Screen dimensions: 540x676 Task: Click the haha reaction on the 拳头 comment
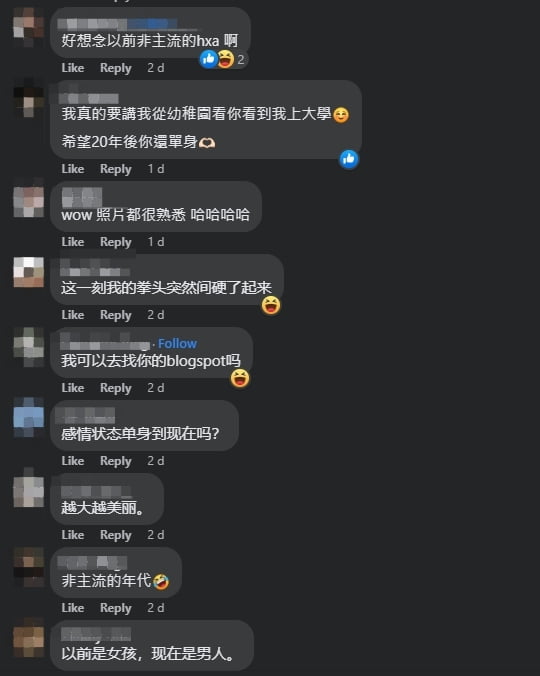271,305
